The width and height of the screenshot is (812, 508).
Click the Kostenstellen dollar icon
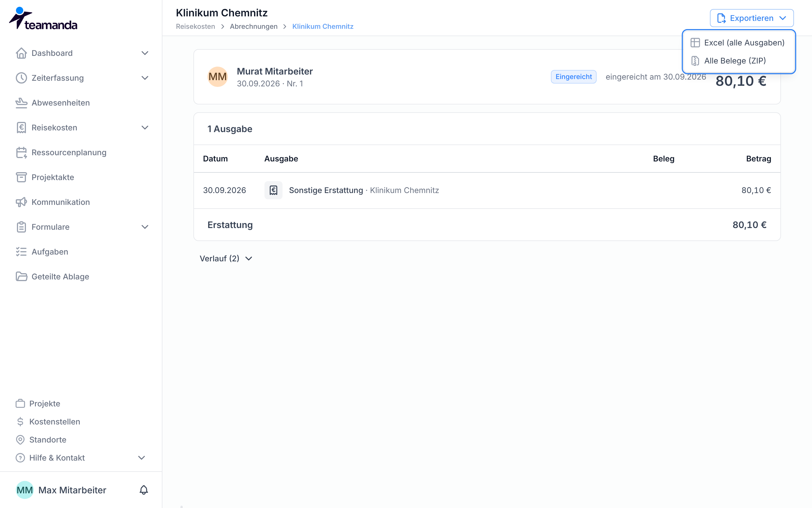(x=20, y=422)
